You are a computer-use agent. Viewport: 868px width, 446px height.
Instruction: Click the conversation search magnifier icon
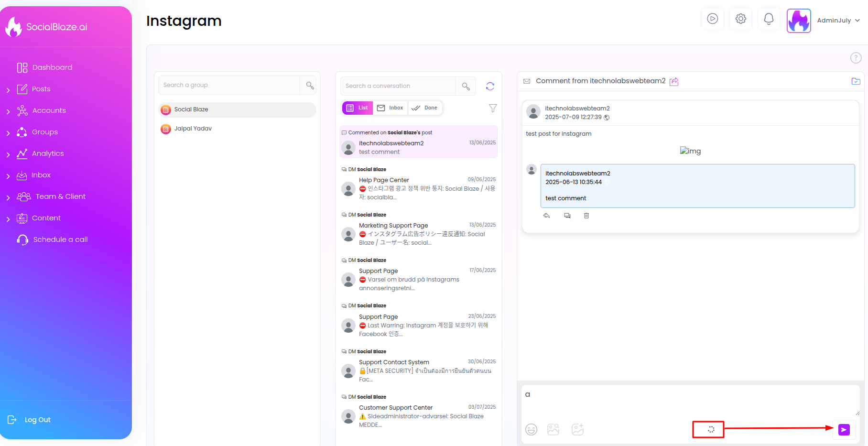coord(466,86)
